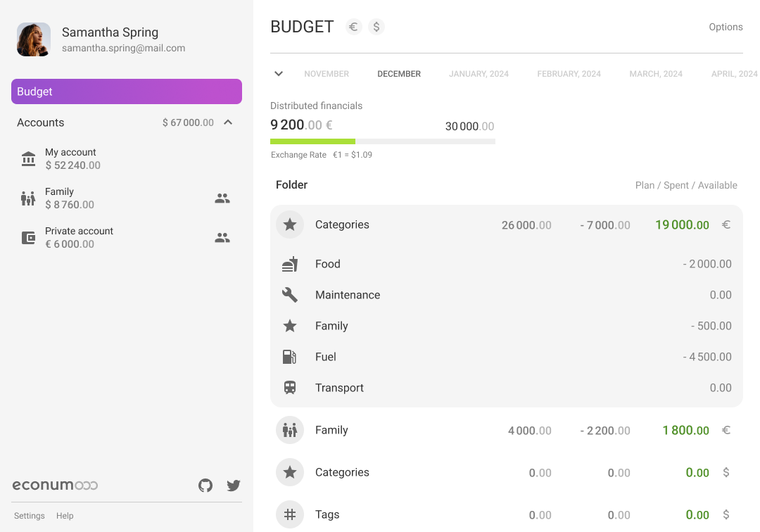Image resolution: width=760 pixels, height=532 pixels.
Task: Select the January, 2024 month tab
Action: coord(479,74)
